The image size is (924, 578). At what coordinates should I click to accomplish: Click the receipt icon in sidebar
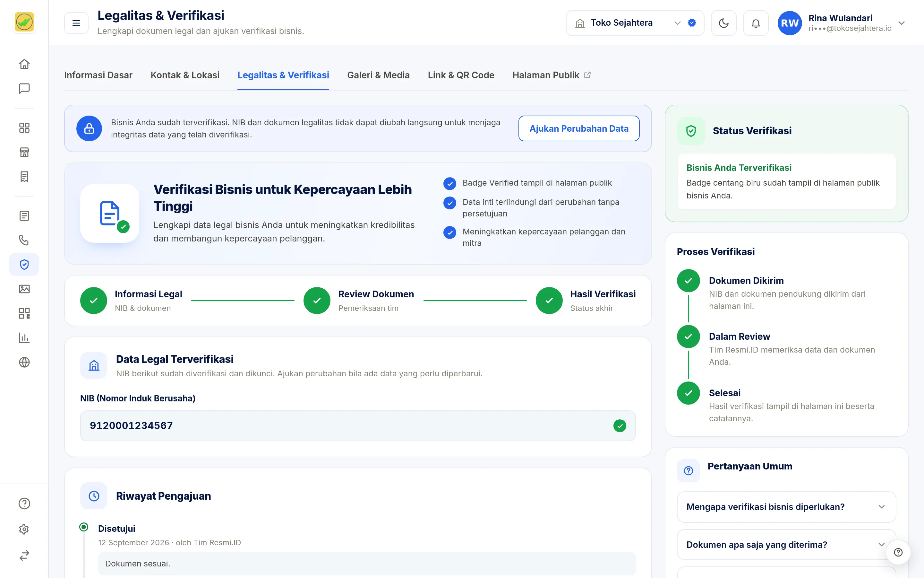tap(24, 177)
